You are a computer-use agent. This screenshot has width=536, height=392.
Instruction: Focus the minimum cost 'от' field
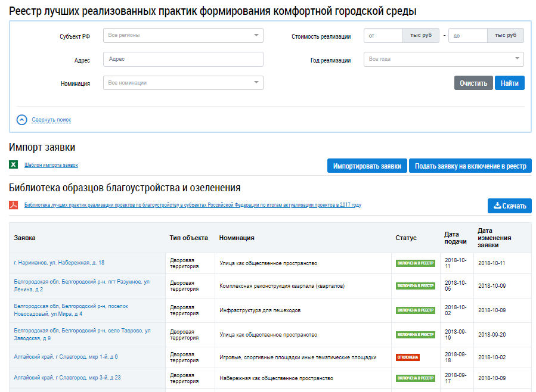tap(383, 36)
